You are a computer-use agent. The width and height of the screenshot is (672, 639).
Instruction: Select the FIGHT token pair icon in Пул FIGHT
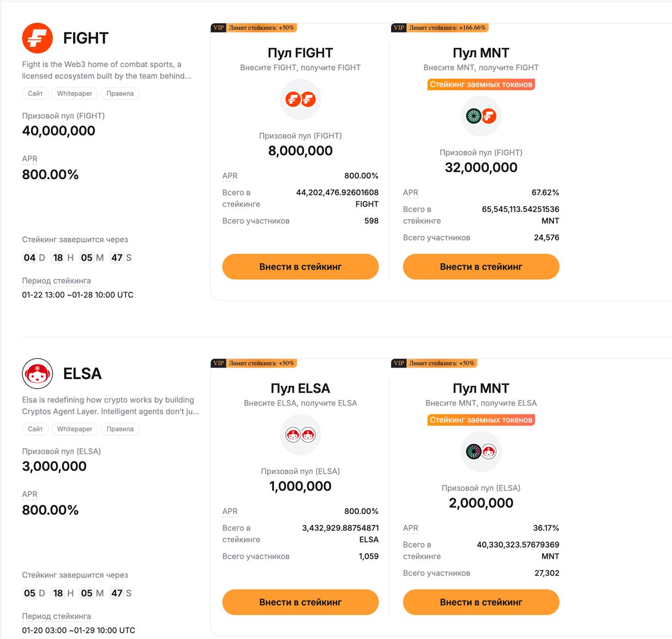tap(300, 100)
